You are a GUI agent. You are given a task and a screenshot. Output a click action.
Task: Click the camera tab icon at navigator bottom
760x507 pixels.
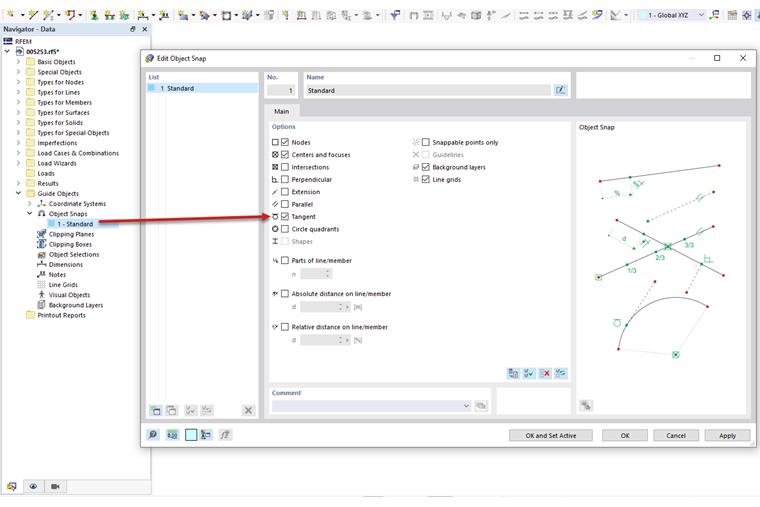coord(55,486)
